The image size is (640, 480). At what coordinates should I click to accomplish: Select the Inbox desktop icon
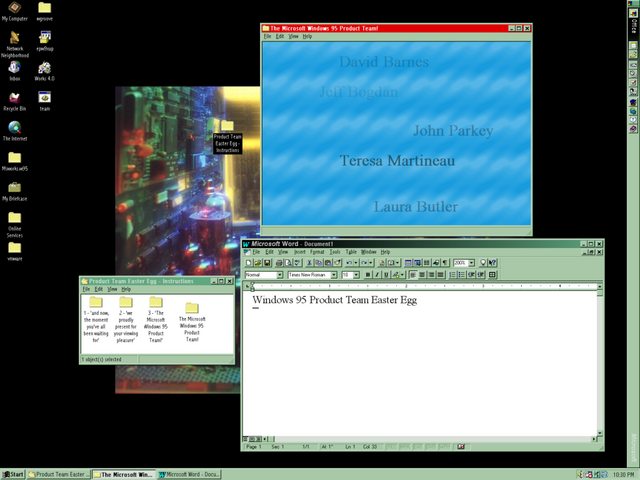click(15, 71)
